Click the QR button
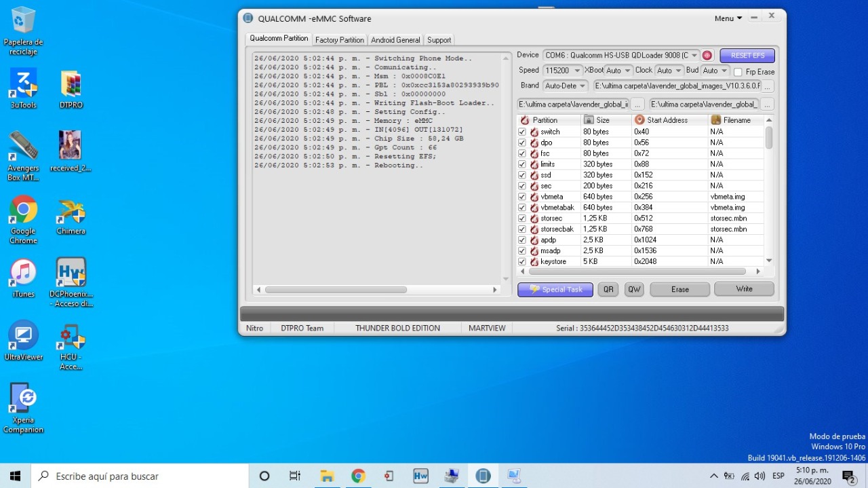The height and width of the screenshot is (488, 868). click(608, 289)
